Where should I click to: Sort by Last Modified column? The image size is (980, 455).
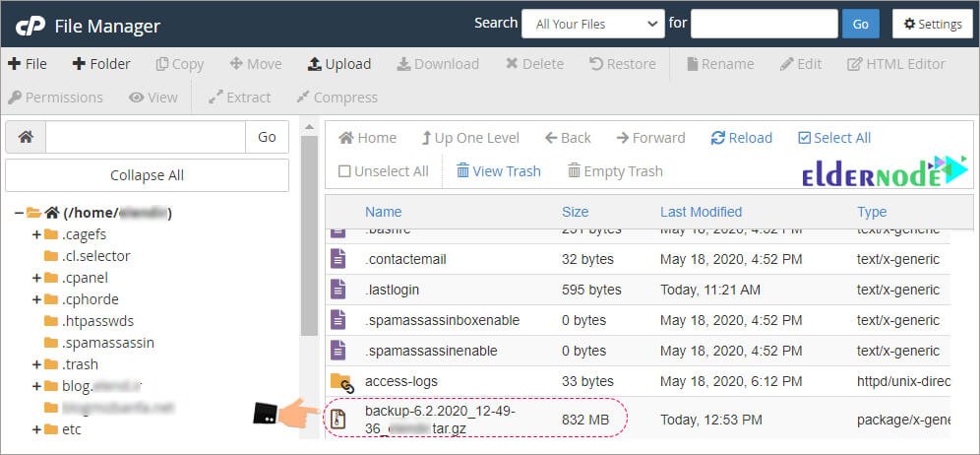tap(701, 212)
